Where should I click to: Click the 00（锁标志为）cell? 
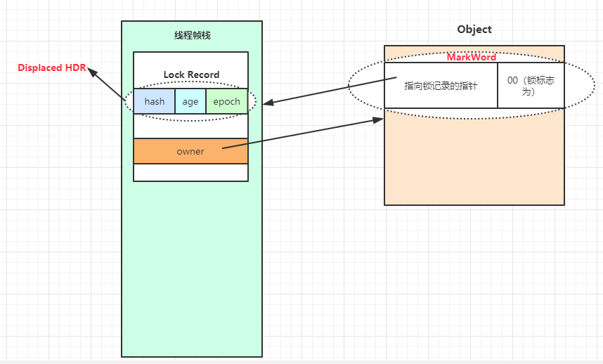point(531,86)
